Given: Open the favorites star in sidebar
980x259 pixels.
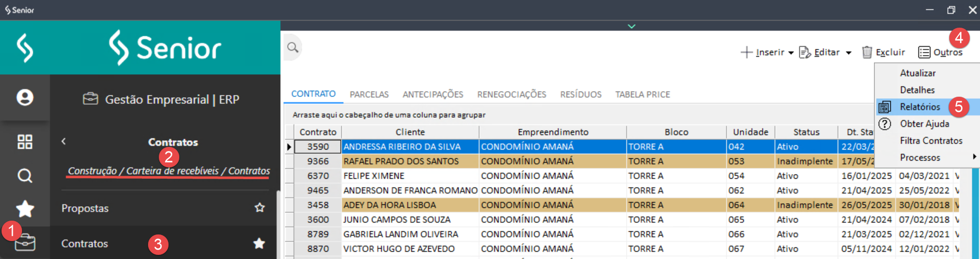Looking at the screenshot, I should click(x=25, y=209).
